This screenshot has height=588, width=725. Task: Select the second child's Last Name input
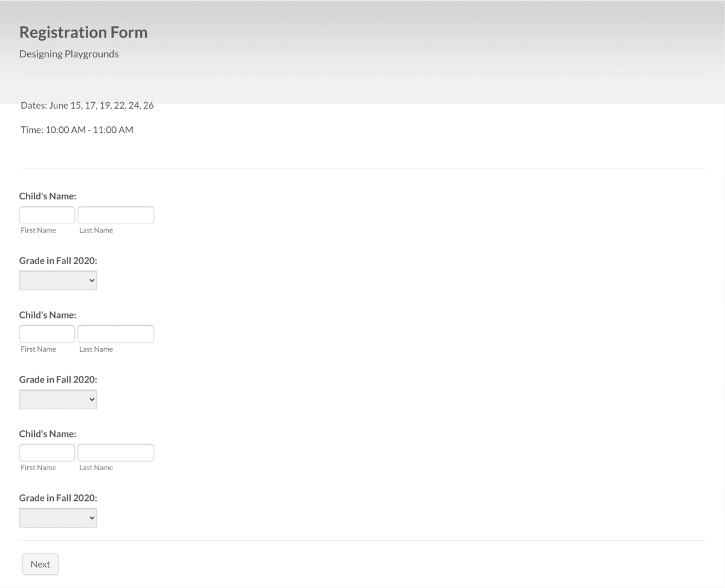pos(115,333)
